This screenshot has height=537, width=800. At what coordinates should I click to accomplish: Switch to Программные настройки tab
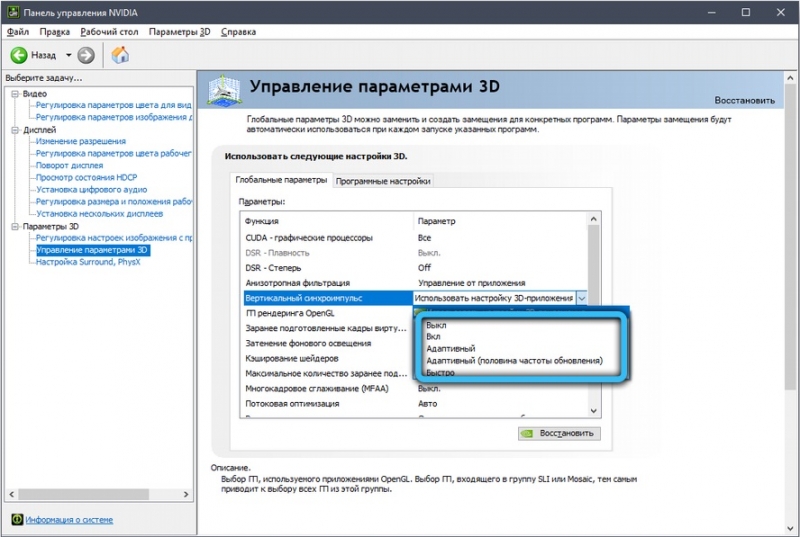click(383, 181)
